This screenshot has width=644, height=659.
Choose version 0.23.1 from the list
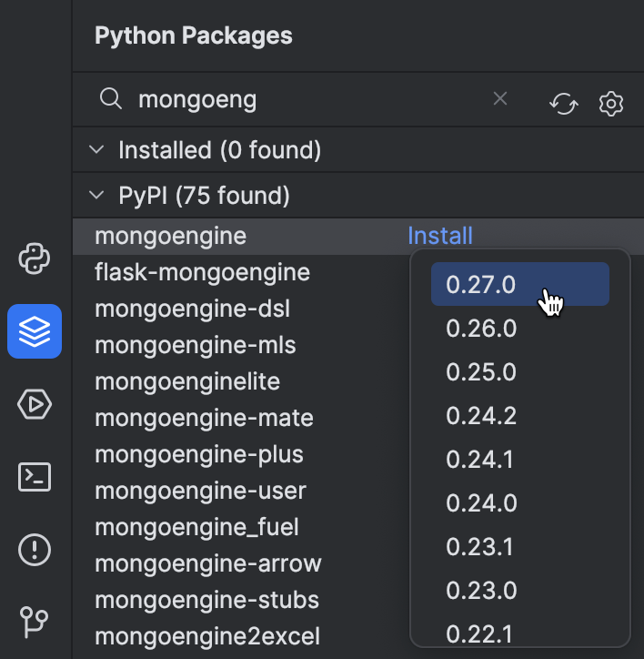(520, 546)
